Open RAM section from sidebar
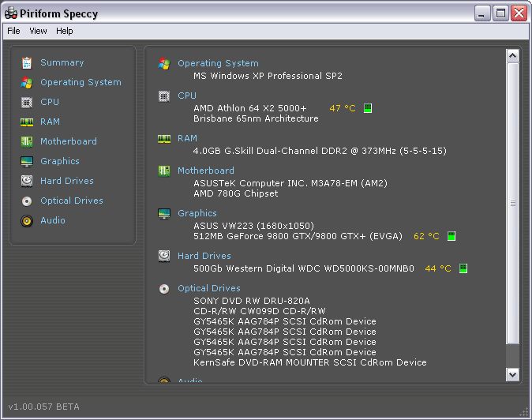This screenshot has width=532, height=420. (51, 122)
